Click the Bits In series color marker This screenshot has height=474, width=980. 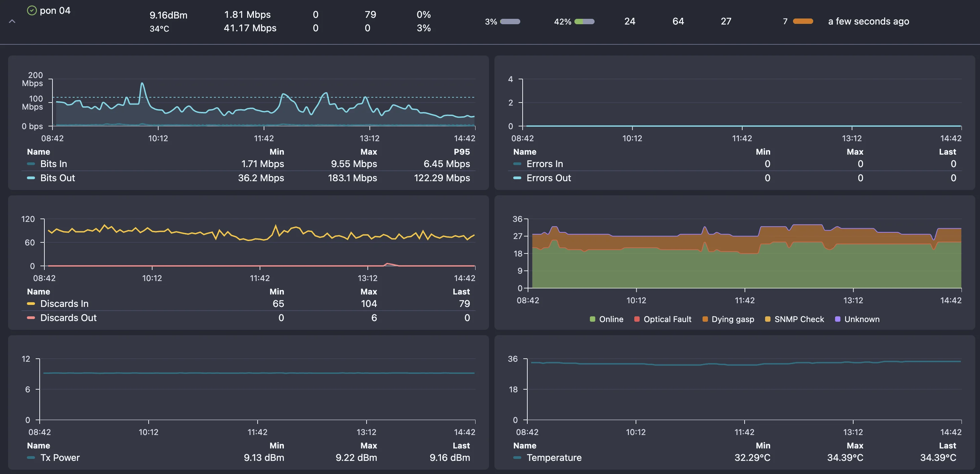point(31,164)
